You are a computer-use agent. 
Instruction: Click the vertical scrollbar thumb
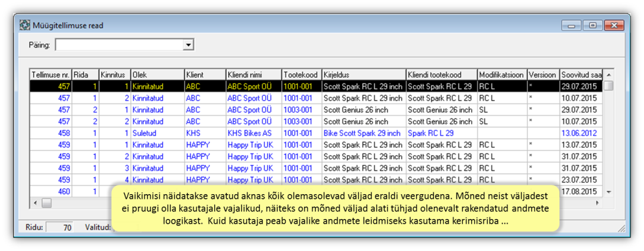point(608,86)
